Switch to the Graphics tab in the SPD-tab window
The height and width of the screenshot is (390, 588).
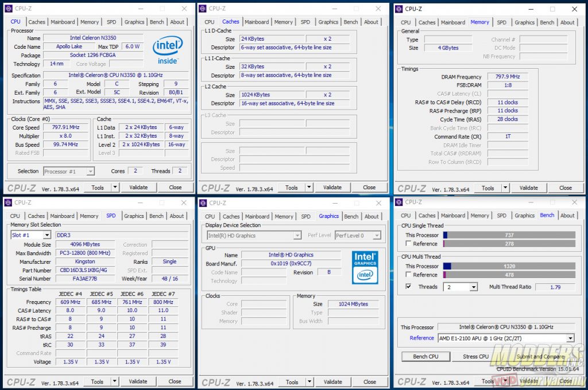(134, 216)
